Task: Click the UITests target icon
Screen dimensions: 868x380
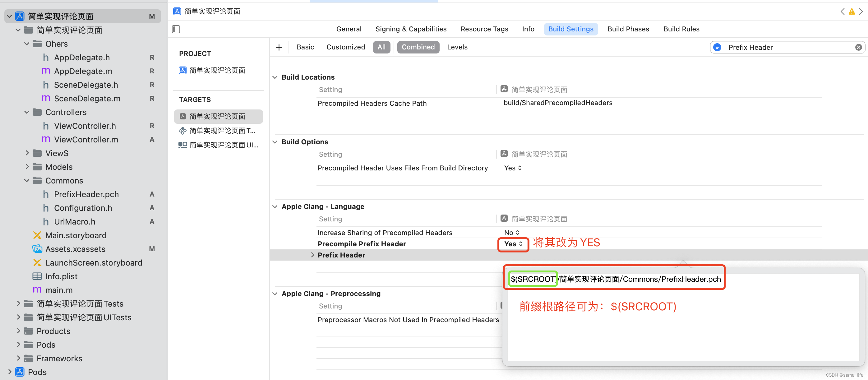Action: (x=183, y=145)
